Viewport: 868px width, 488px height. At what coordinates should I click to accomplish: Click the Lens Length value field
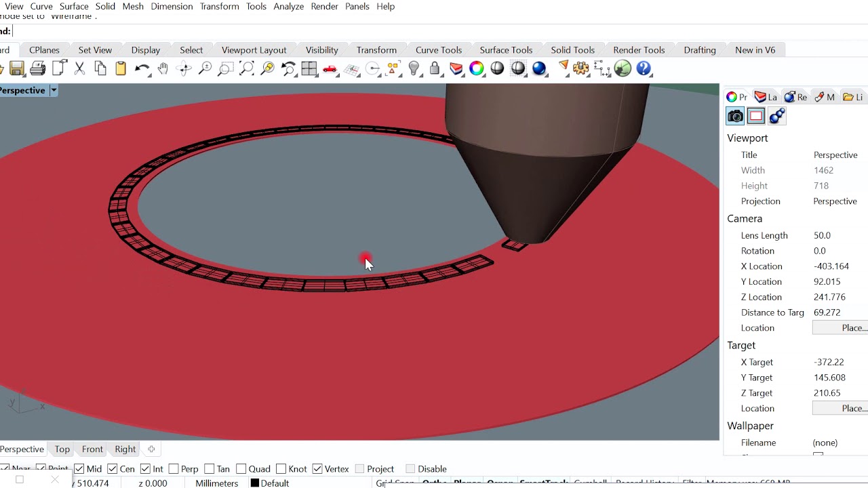pyautogui.click(x=840, y=236)
